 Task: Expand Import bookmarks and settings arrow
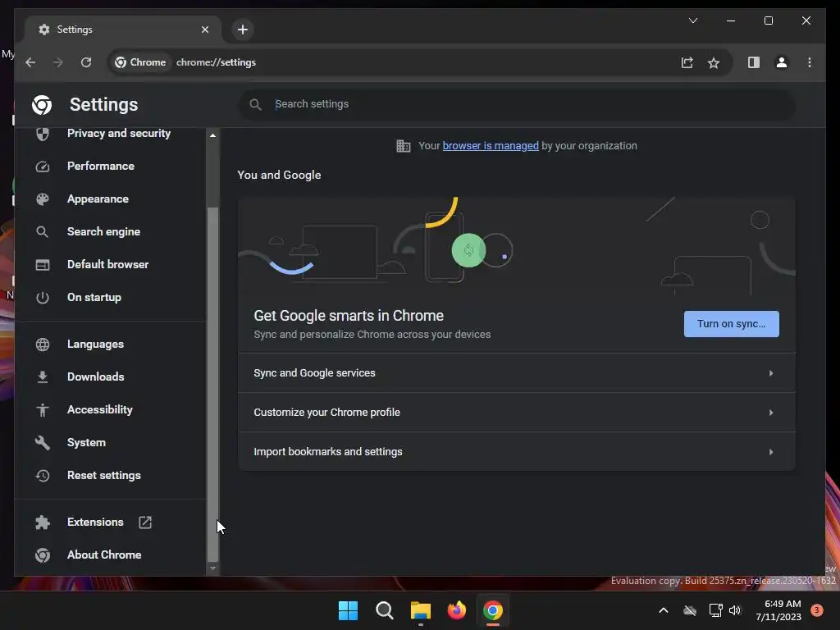click(x=771, y=452)
